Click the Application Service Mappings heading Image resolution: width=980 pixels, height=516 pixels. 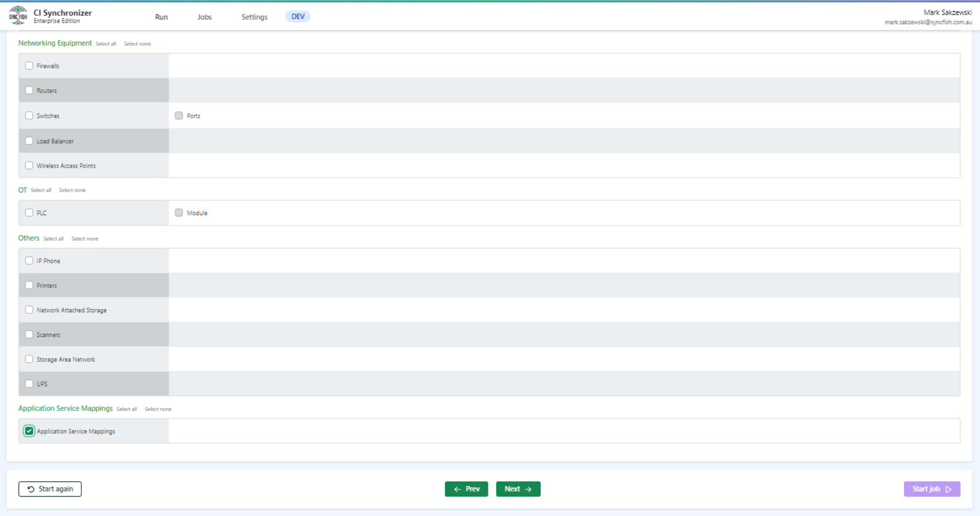[x=65, y=408]
